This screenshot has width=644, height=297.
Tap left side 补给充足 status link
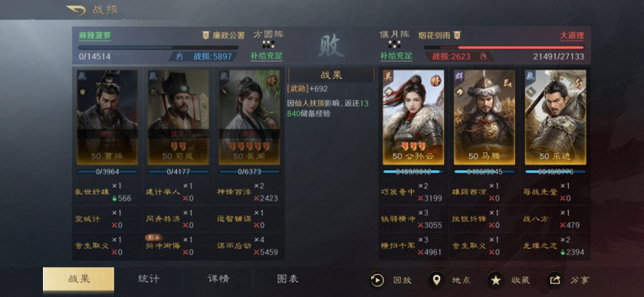(267, 56)
